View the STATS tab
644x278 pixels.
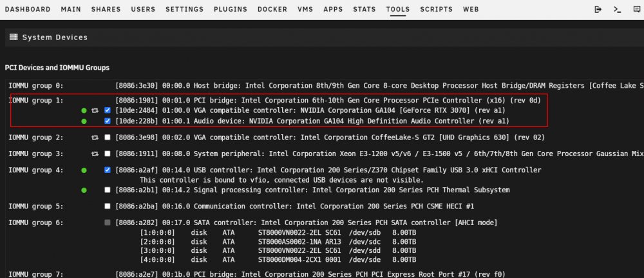(365, 9)
